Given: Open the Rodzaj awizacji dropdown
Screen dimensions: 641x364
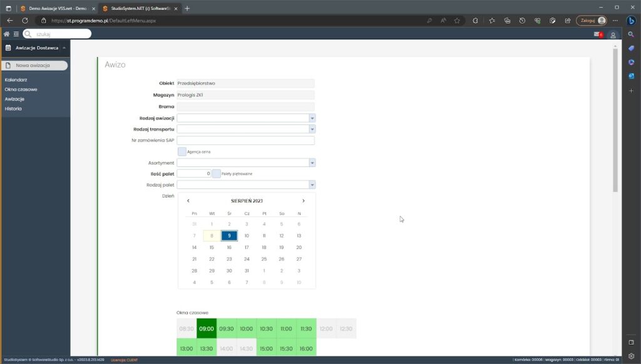Looking at the screenshot, I should point(312,118).
